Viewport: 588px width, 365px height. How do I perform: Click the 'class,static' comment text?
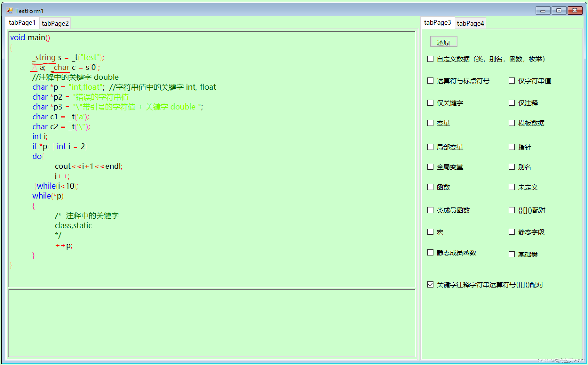tap(73, 226)
